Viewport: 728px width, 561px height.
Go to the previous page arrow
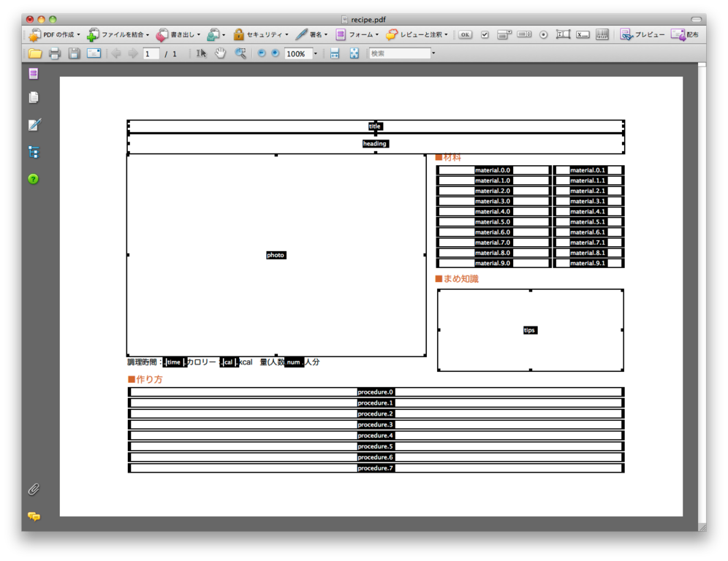[x=116, y=53]
